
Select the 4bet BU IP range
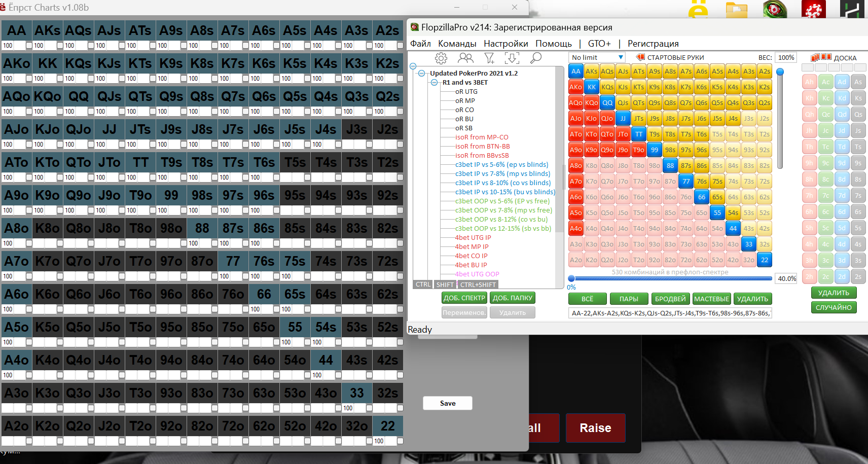click(x=471, y=265)
